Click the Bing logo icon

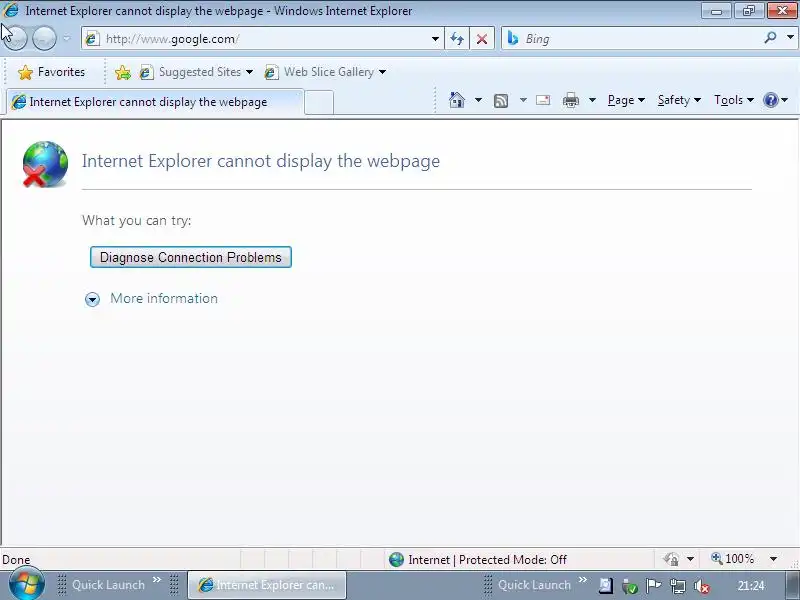click(513, 38)
